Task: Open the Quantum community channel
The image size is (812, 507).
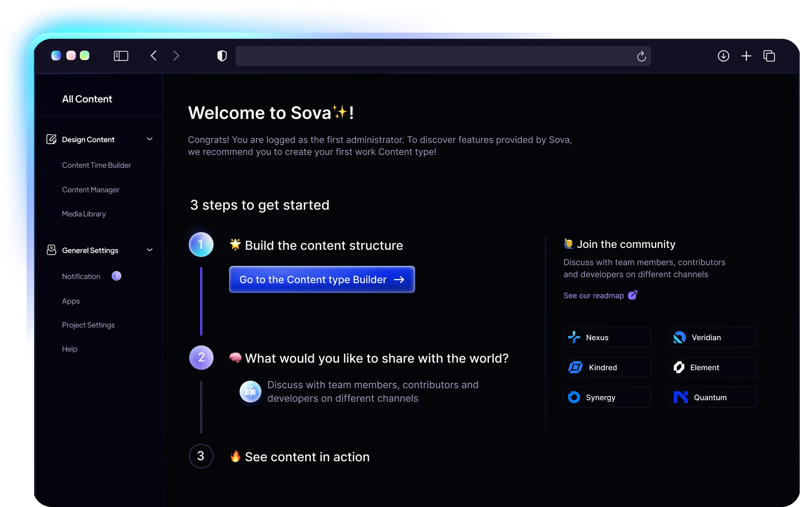Action: [x=713, y=397]
